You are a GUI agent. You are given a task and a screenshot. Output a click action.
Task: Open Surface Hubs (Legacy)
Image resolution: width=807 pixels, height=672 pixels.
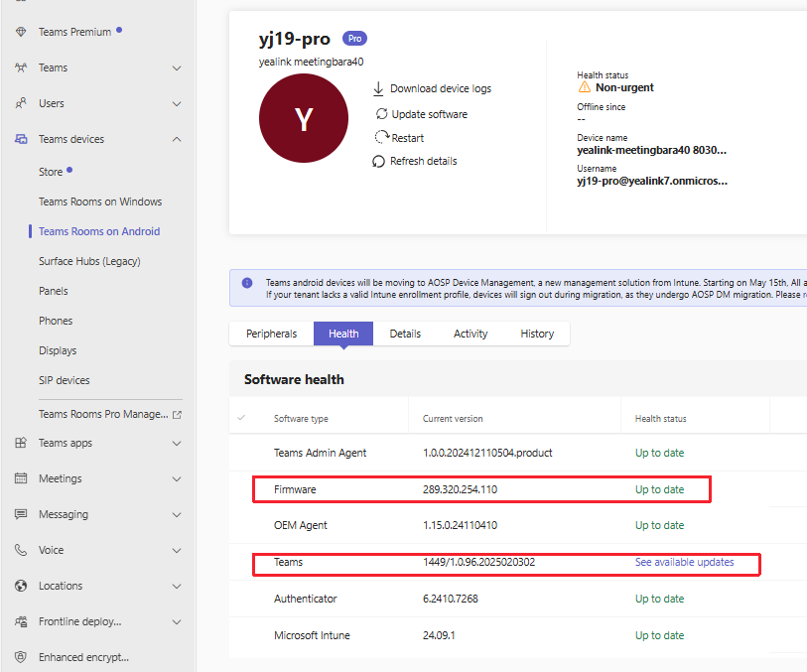[x=89, y=261]
